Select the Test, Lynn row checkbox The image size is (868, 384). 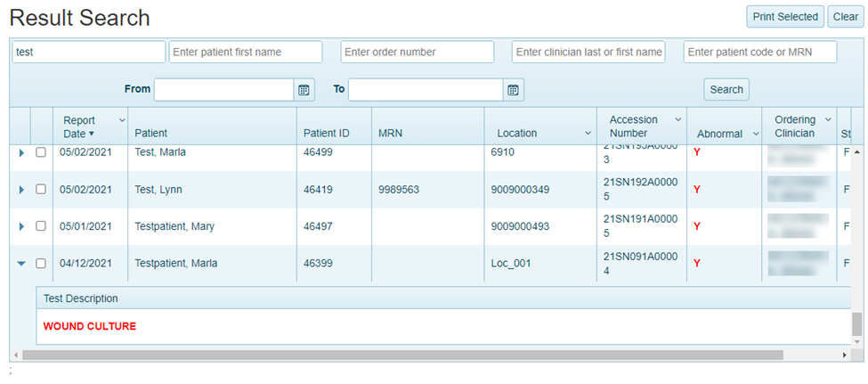coord(41,189)
